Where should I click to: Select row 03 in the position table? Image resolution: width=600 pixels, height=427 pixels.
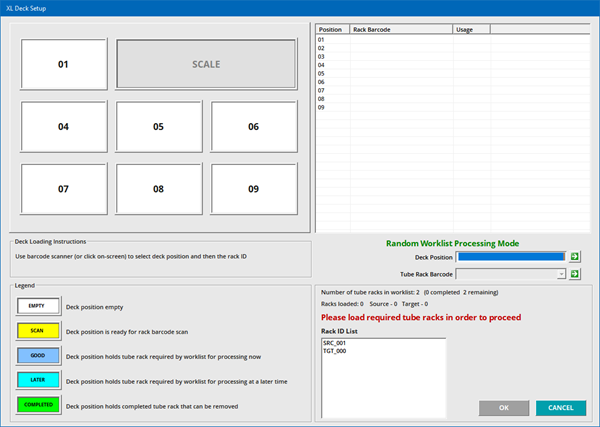click(x=453, y=57)
